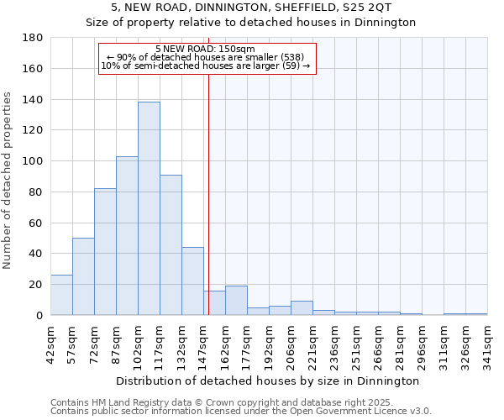Click the x-axis tick label 266sqm
Image resolution: width=504 pixels, height=420 pixels.
379,349
